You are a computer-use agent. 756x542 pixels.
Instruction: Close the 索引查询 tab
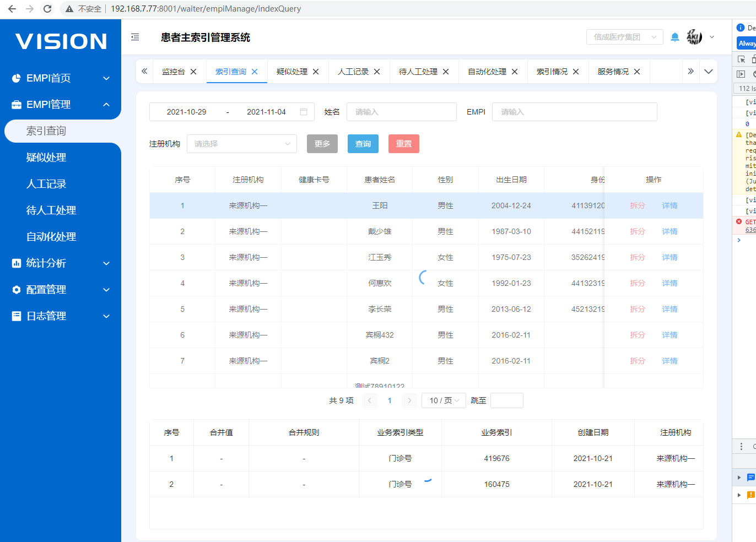click(255, 72)
